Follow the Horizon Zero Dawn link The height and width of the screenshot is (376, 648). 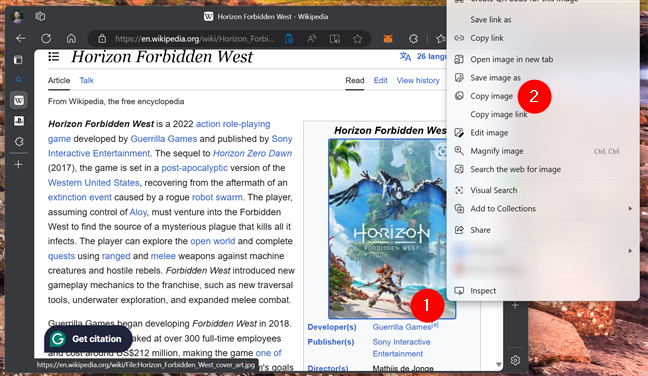click(x=252, y=153)
